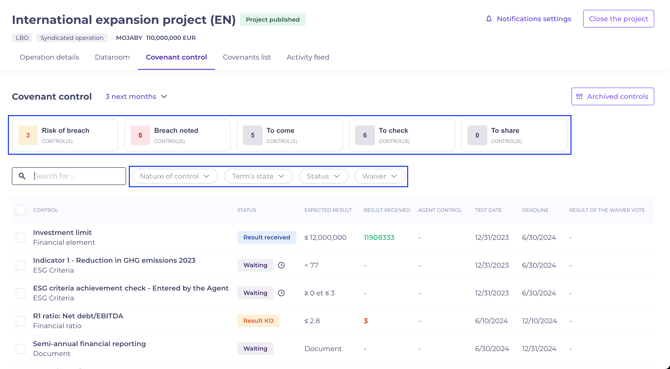Switch to the Dataroom tab
The width and height of the screenshot is (670, 369).
pos(112,57)
